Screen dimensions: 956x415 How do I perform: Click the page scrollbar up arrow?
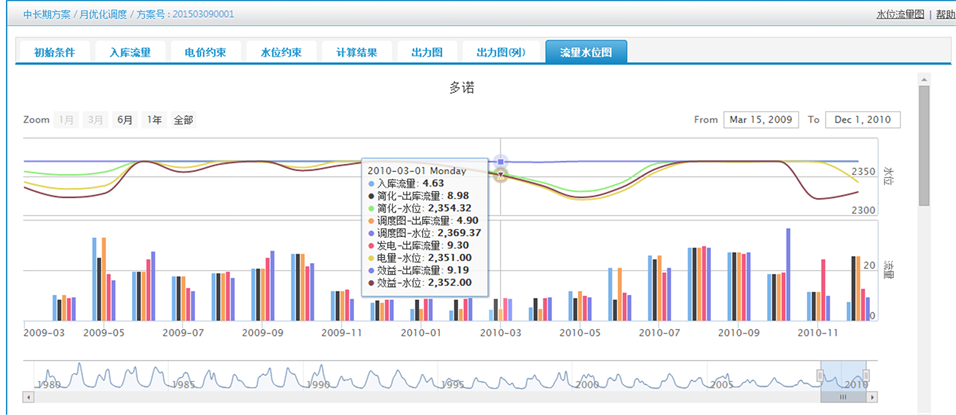point(924,78)
